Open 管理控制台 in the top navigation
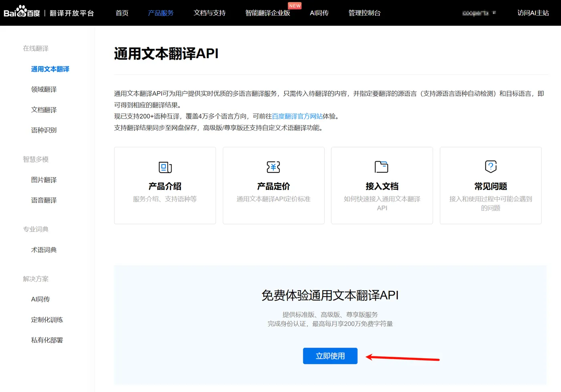Screen dimensions: 561x392 [x=365, y=13]
